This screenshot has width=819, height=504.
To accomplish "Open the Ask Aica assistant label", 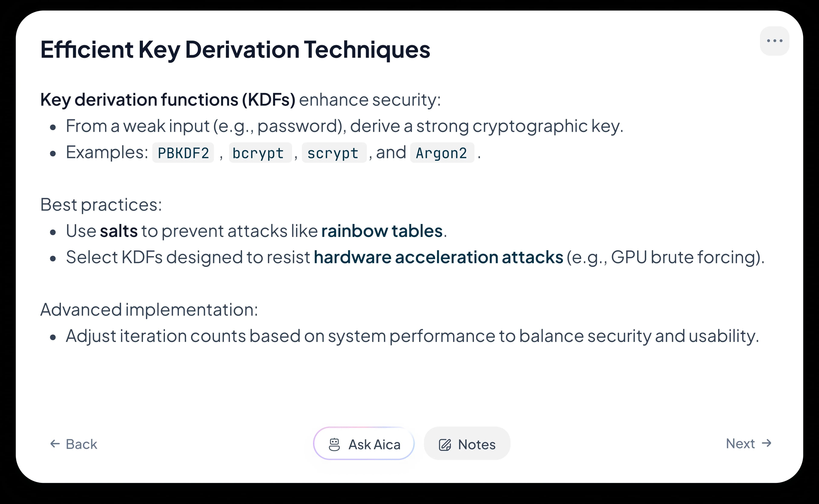I will click(374, 444).
